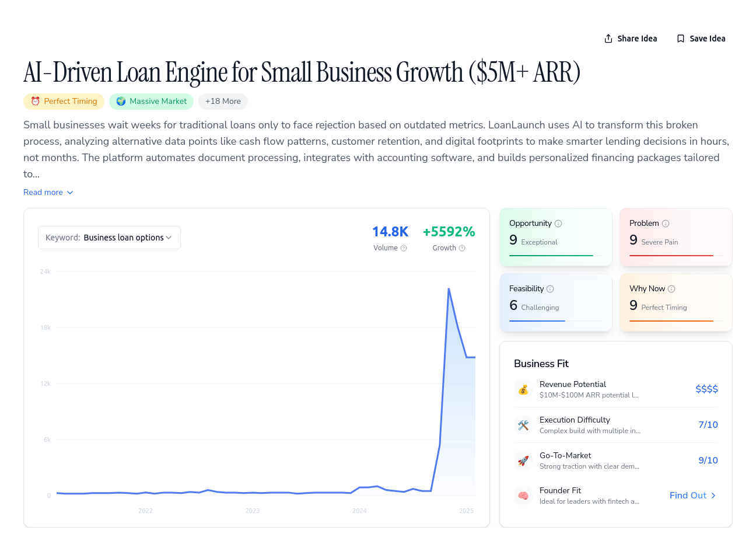Click the 6k label on chart y-axis
756x551 pixels.
click(47, 440)
